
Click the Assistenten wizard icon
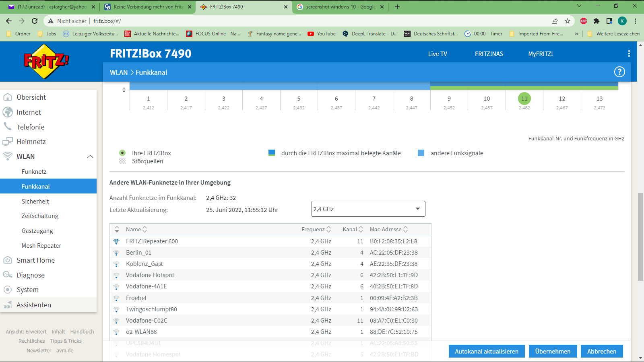tap(8, 305)
